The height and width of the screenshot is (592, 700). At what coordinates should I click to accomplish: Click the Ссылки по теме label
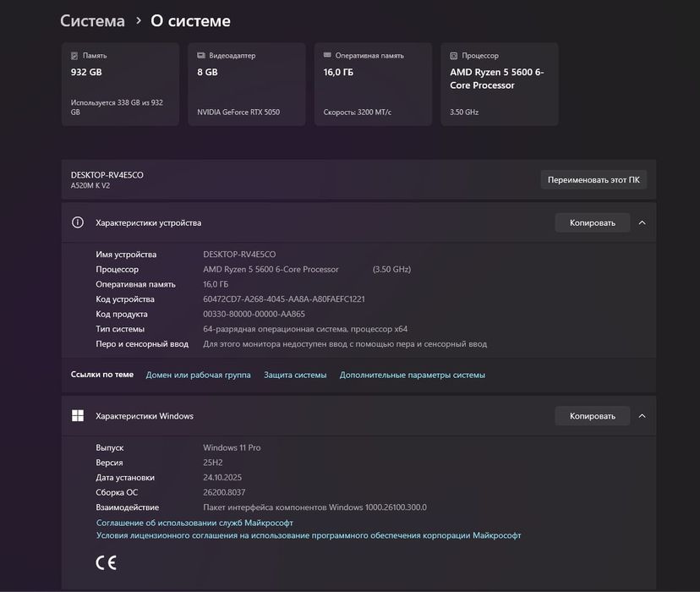101,375
